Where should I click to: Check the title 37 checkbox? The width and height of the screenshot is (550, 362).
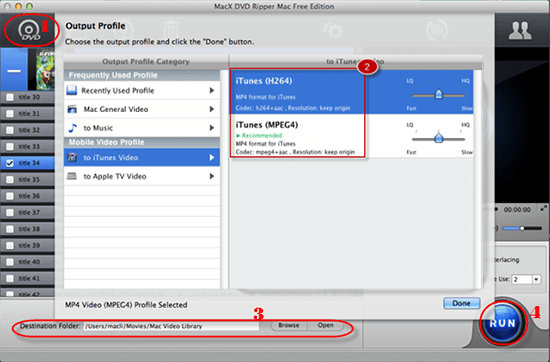point(10,213)
